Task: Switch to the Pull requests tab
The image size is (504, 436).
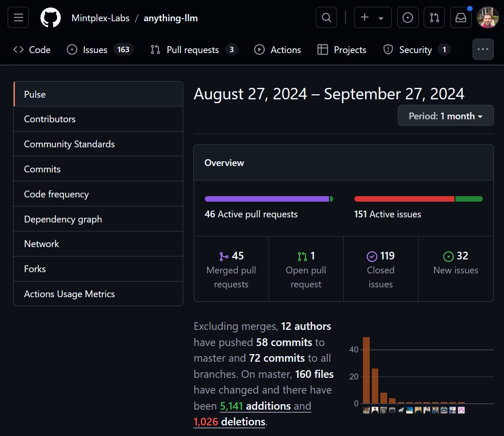Action: [x=194, y=50]
